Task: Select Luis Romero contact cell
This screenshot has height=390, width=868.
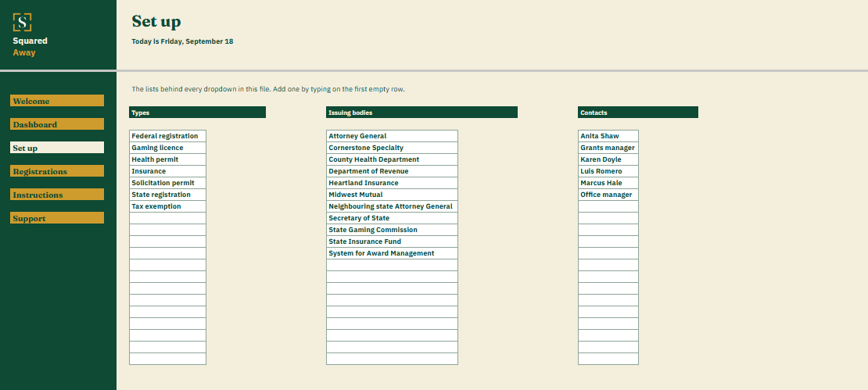Action: 608,171
